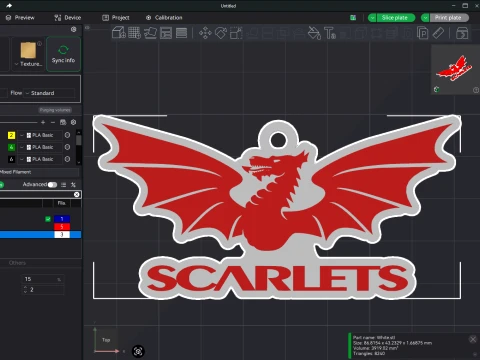Viewport: 480px width, 360px height.
Task: Remove a filament with minus icon
Action: pyautogui.click(x=53, y=122)
